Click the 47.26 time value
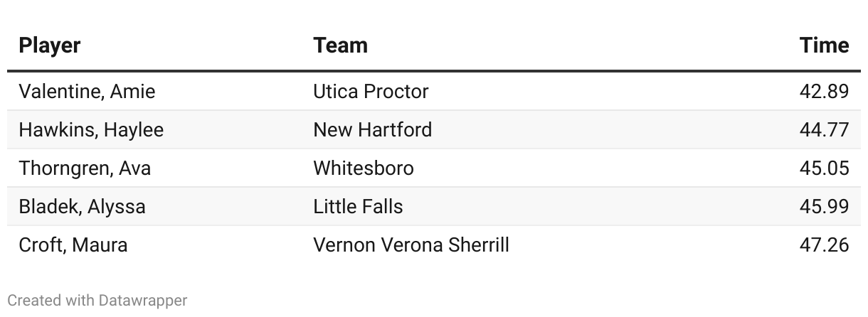The image size is (868, 317). point(824,245)
